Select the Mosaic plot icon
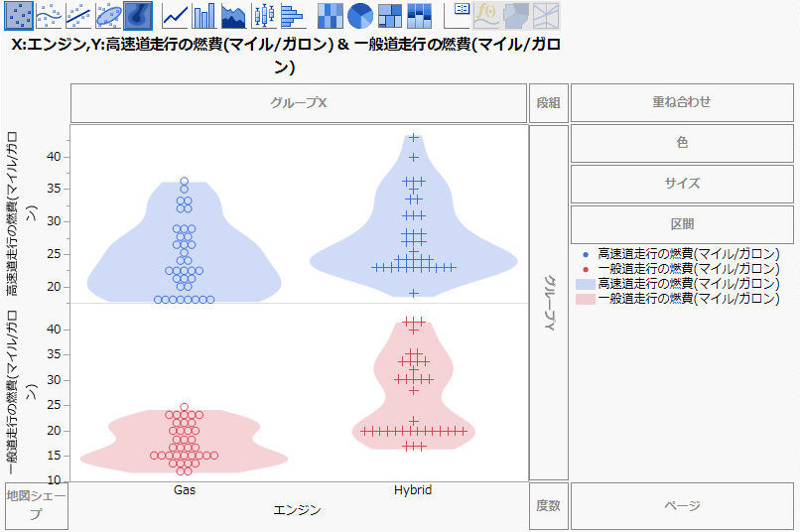Image resolution: width=800 pixels, height=532 pixels. coord(420,15)
